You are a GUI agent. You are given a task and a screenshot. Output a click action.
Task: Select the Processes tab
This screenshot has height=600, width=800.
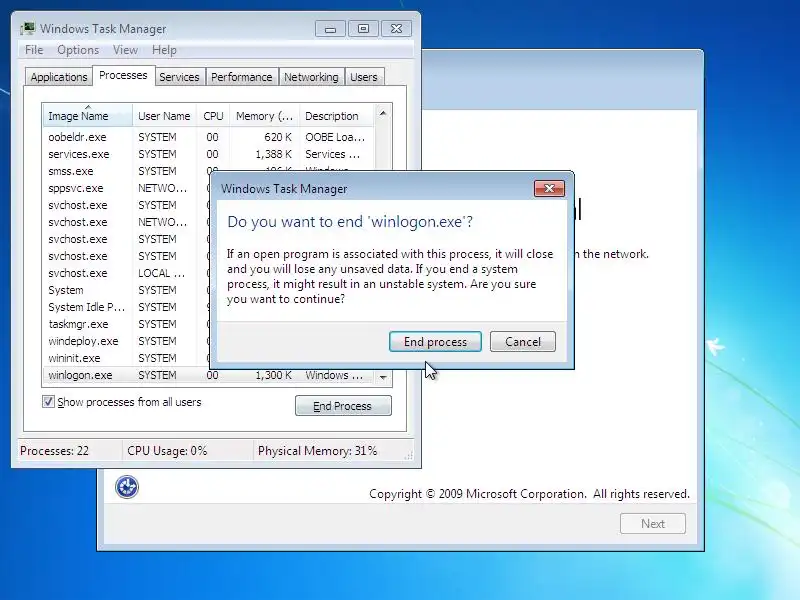coord(123,76)
